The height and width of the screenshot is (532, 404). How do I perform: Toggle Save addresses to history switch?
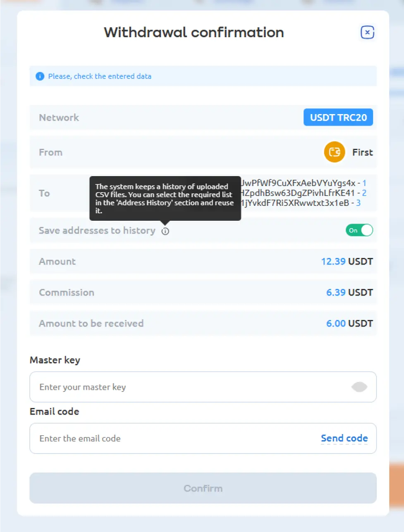pyautogui.click(x=359, y=230)
